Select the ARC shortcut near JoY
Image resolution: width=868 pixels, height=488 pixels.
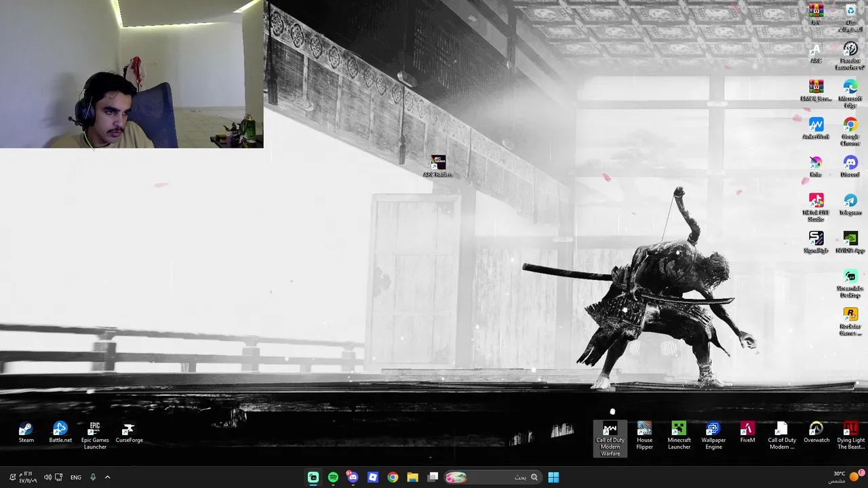click(816, 52)
